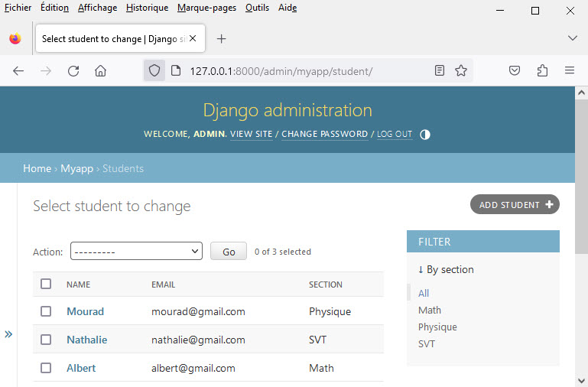Click the scrollbar up arrow

[x=581, y=93]
